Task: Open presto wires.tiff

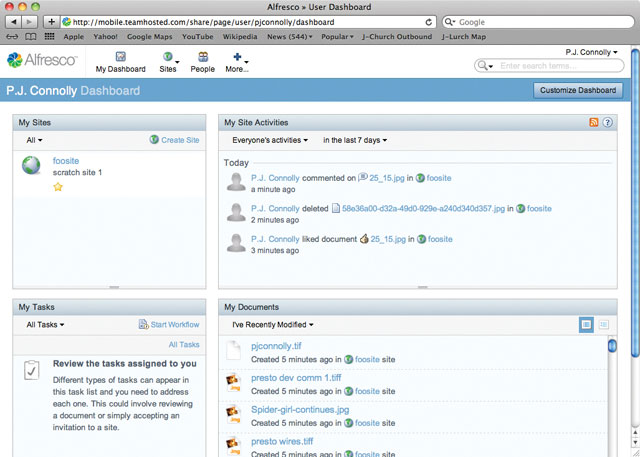Action: 282,441
